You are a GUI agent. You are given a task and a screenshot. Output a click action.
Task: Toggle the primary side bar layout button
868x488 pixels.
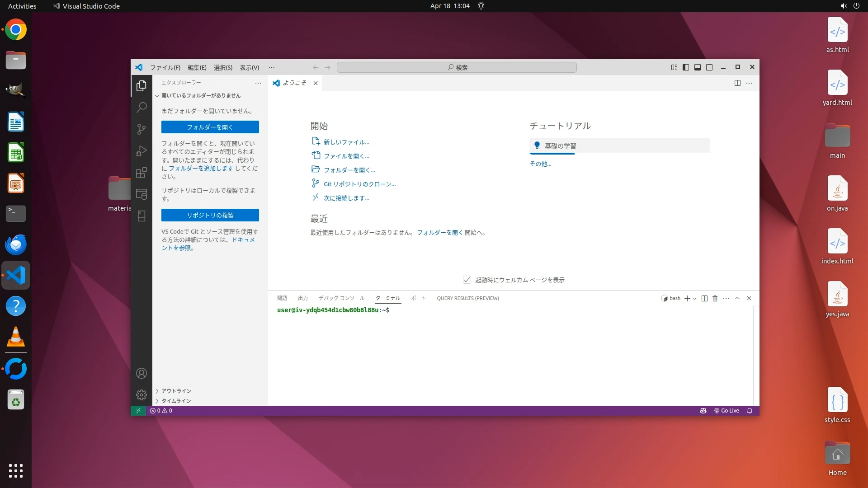685,67
